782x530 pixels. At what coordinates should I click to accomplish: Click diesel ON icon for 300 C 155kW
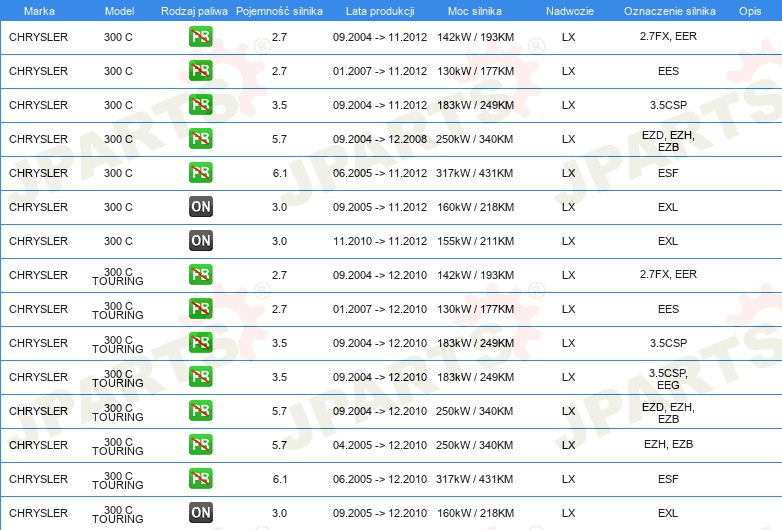[x=200, y=241]
